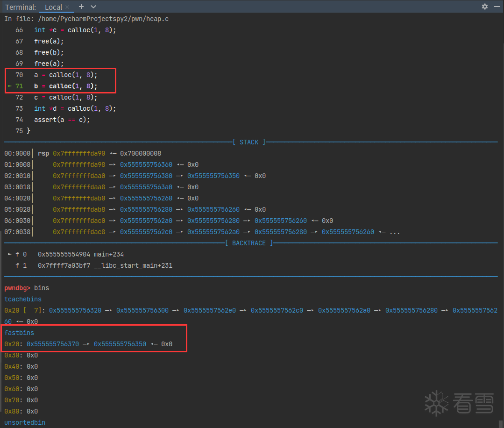Hide the terminal panel with minimize dash
The image size is (504, 428).
497,7
